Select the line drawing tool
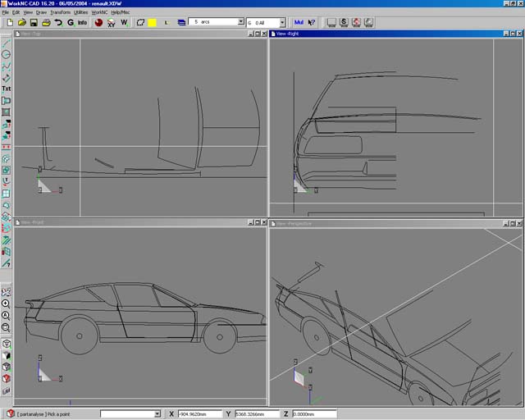The image size is (525, 420). 7,42
